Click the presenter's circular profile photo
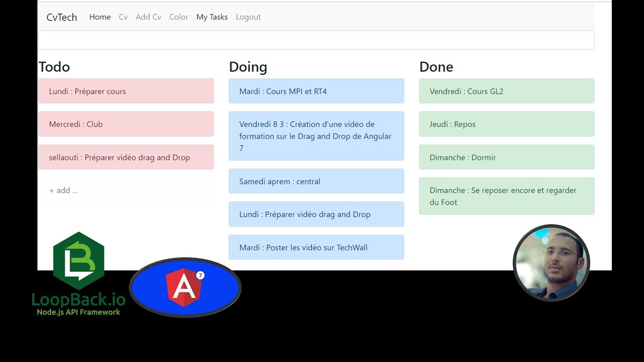Image resolution: width=644 pixels, height=362 pixels. coord(551,263)
